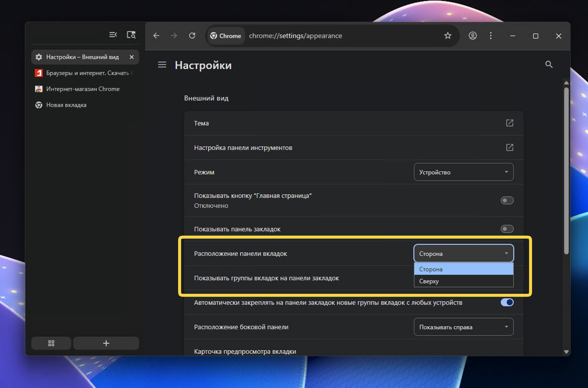Click the Карточка предпросмотра вкладки label
Image resolution: width=588 pixels, height=388 pixels.
click(x=245, y=352)
